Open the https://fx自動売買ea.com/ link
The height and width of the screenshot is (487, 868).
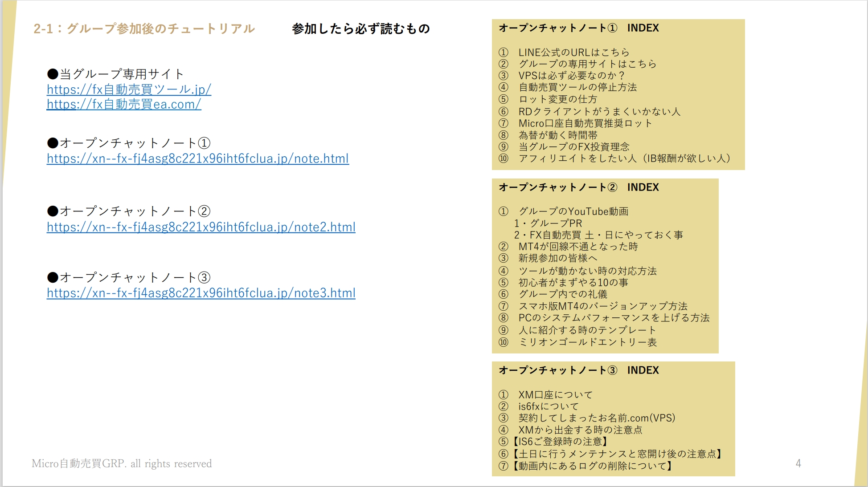click(124, 104)
